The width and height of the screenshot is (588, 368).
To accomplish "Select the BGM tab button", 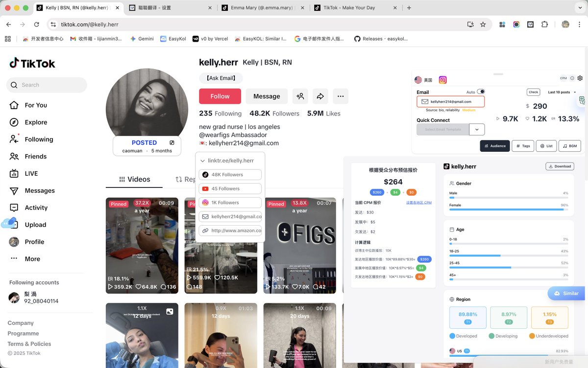I will coord(570,146).
